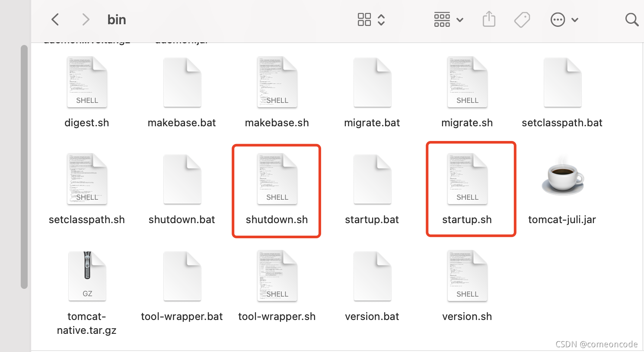
Task: Click the file name 'makebase.sh'
Action: (x=277, y=123)
